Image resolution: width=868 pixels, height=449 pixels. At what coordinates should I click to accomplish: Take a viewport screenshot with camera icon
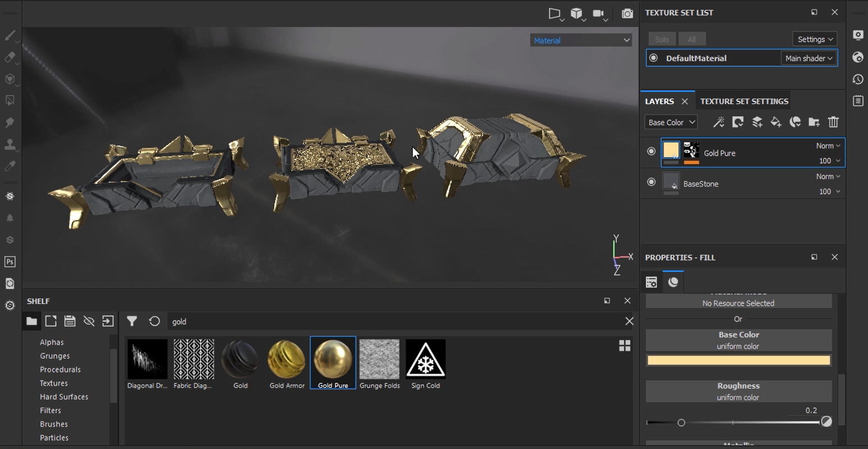[627, 13]
